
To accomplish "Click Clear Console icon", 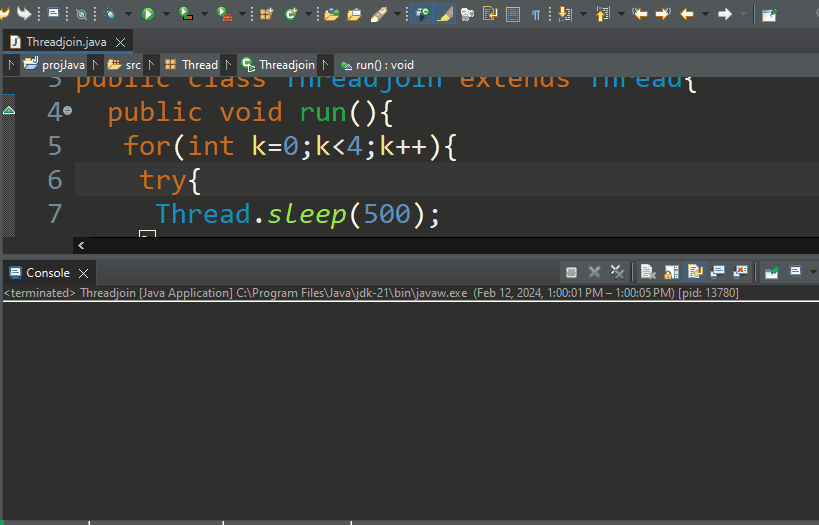I will coord(647,272).
